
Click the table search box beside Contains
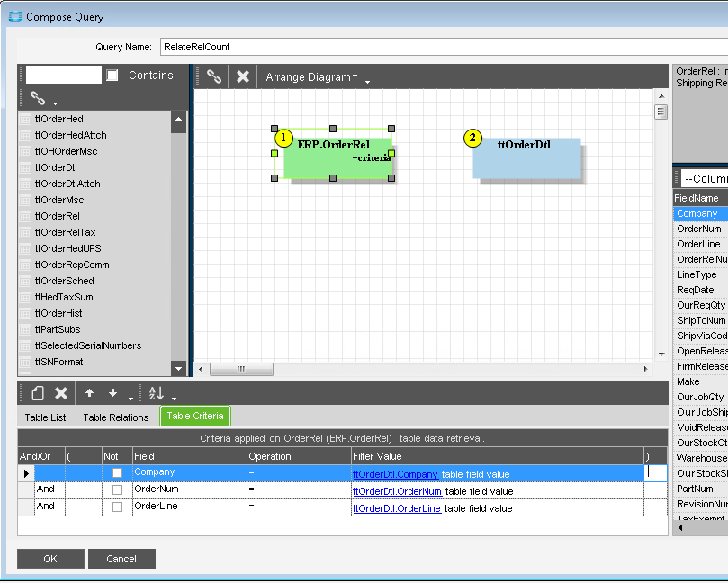coord(64,75)
